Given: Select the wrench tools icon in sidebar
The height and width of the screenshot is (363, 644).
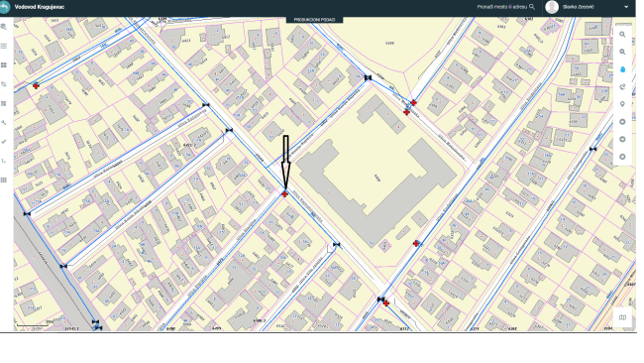Looking at the screenshot, I should click(4, 123).
